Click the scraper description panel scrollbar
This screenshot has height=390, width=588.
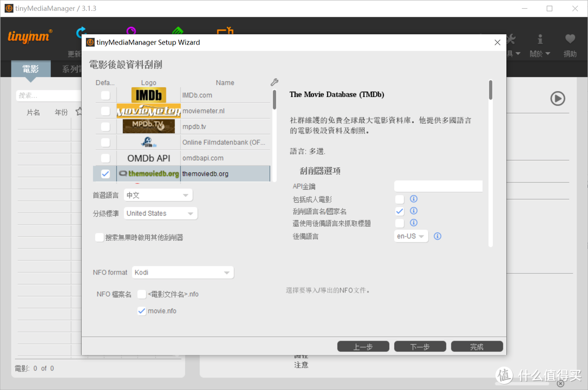[x=491, y=90]
